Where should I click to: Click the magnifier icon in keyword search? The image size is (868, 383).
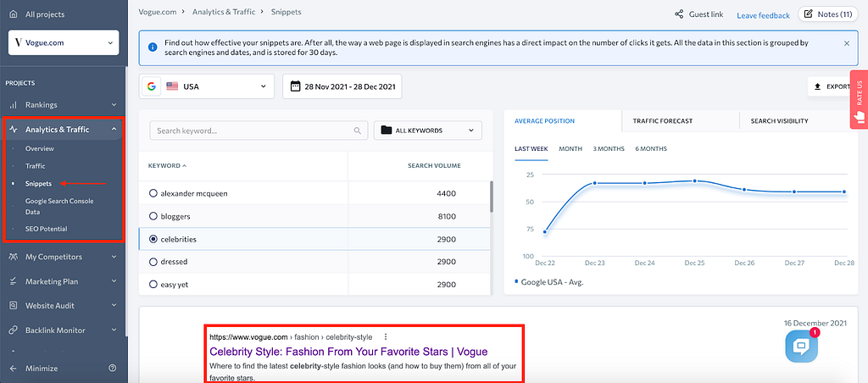(x=357, y=130)
